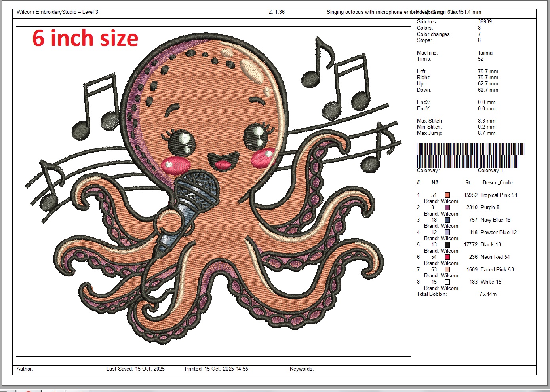Click the design barcode
550x392 pixels.
(x=470, y=155)
